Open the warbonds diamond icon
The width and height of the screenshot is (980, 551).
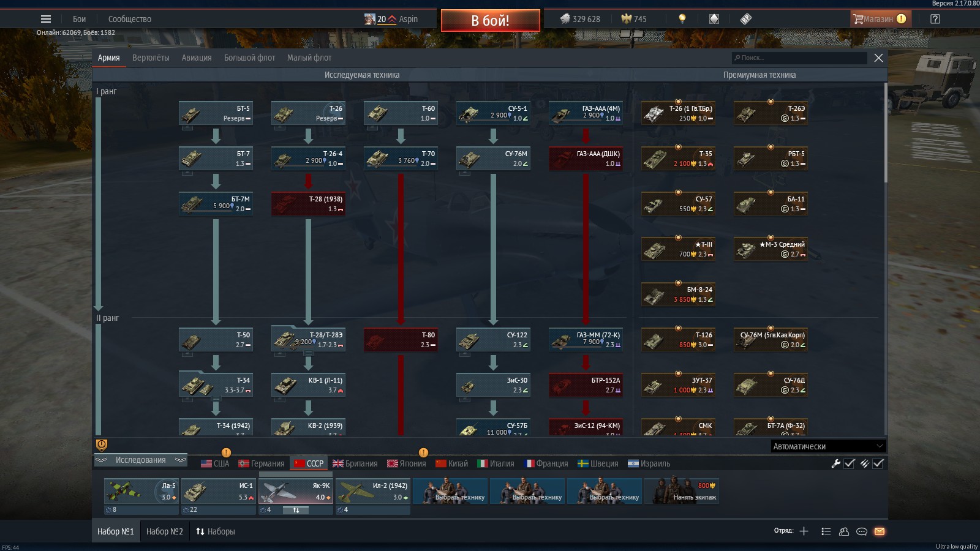tap(714, 19)
